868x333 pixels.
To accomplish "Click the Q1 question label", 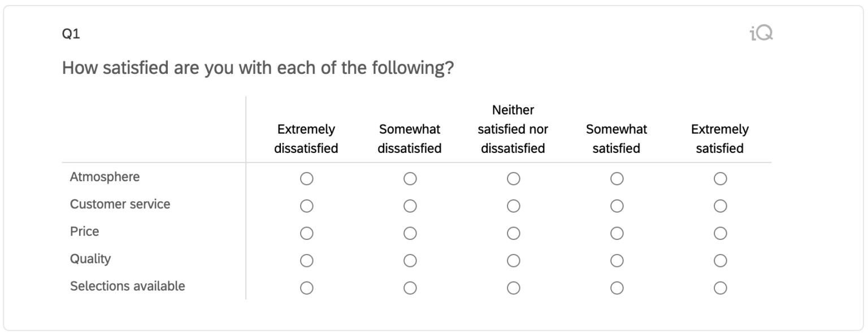I will coord(71,34).
